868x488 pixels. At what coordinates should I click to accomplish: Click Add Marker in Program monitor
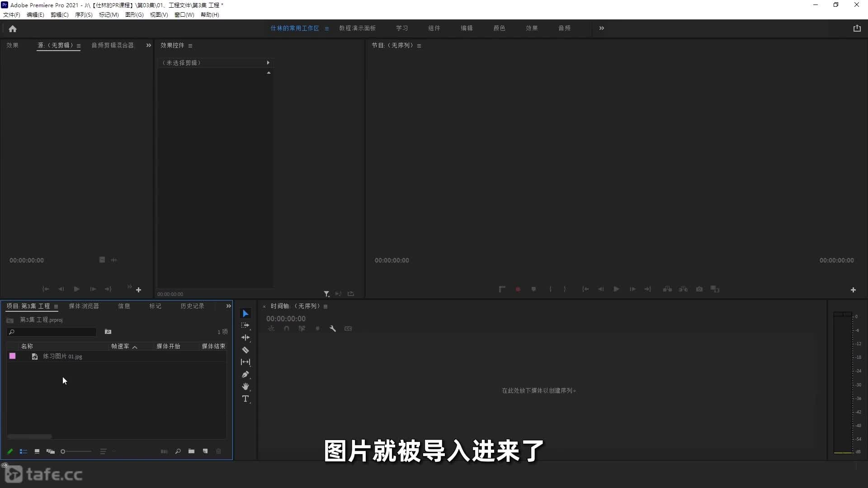(x=533, y=289)
